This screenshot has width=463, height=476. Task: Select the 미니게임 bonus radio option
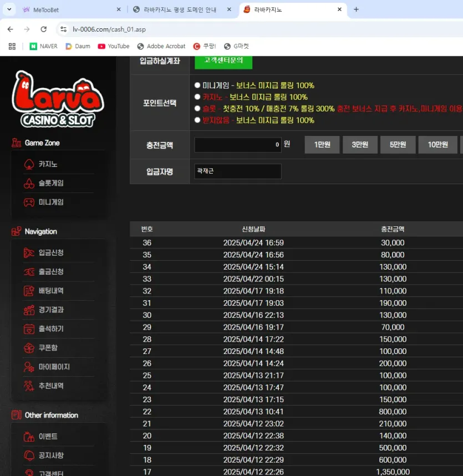(x=197, y=85)
